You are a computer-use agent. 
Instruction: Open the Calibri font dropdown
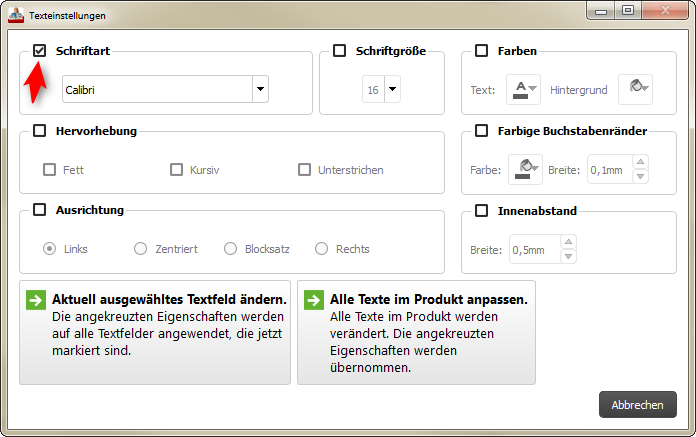tap(260, 90)
